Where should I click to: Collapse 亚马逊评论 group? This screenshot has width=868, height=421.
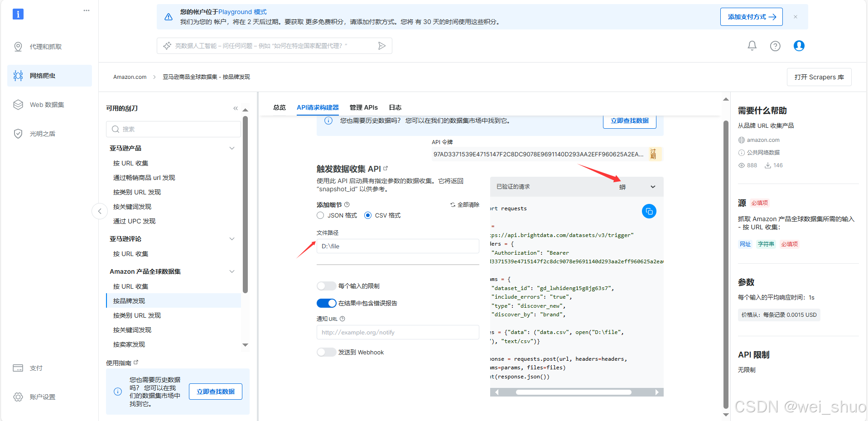pyautogui.click(x=232, y=239)
